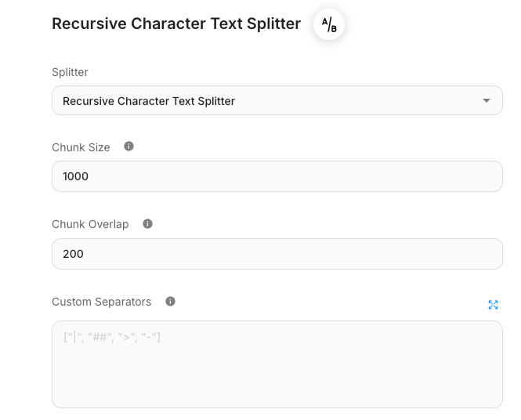Viewport: 521px width, 420px height.
Task: Focus the Chunk Size input field
Action: [x=277, y=176]
